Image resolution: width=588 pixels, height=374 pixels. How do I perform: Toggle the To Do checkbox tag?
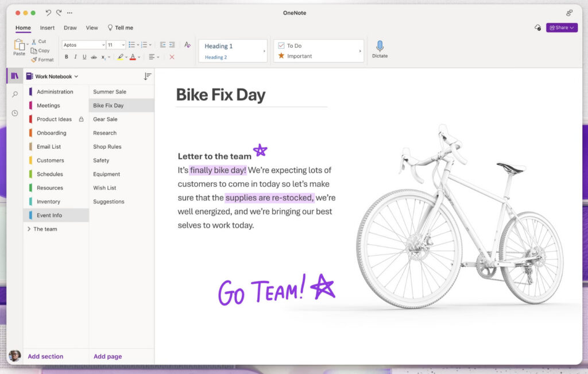coord(281,45)
